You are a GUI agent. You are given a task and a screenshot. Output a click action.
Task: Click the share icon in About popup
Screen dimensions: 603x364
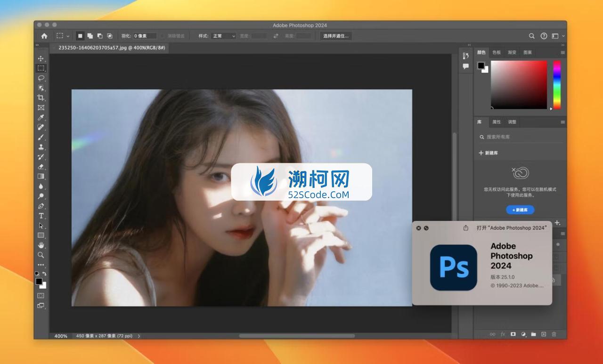tap(466, 228)
